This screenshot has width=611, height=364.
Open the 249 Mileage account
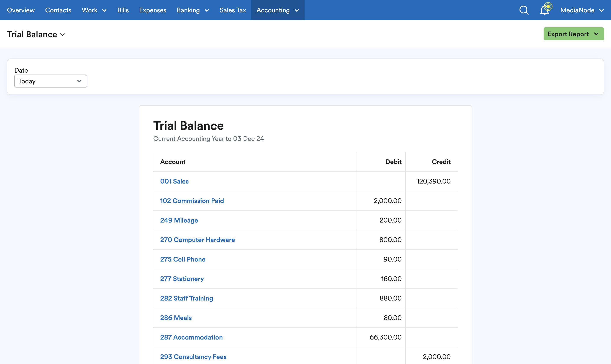coord(179,220)
